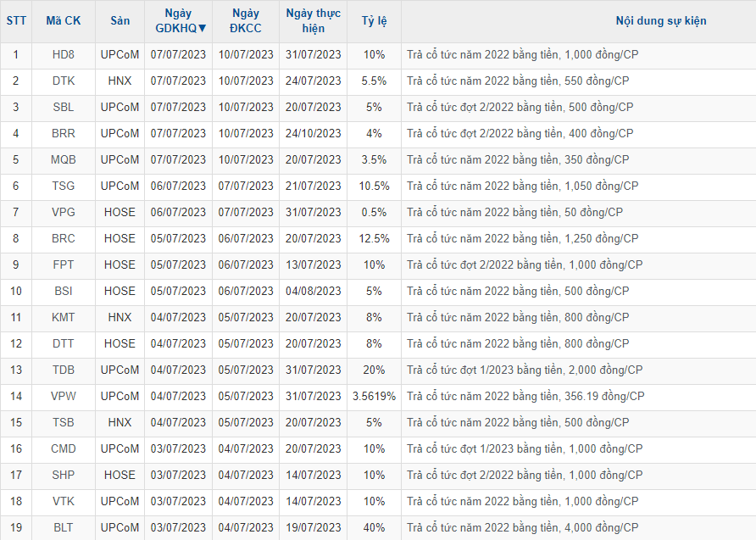Click the Ngày thực hiện column header
This screenshot has width=756, height=540.
[x=313, y=21]
